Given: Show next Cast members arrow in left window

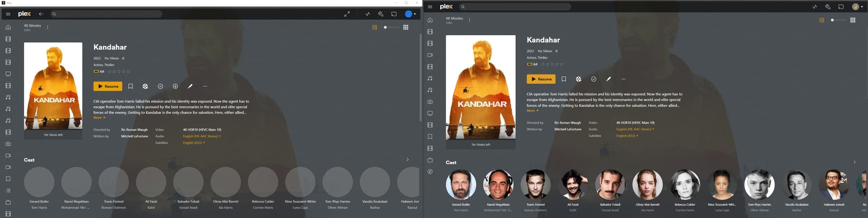Looking at the screenshot, I should click(407, 160).
